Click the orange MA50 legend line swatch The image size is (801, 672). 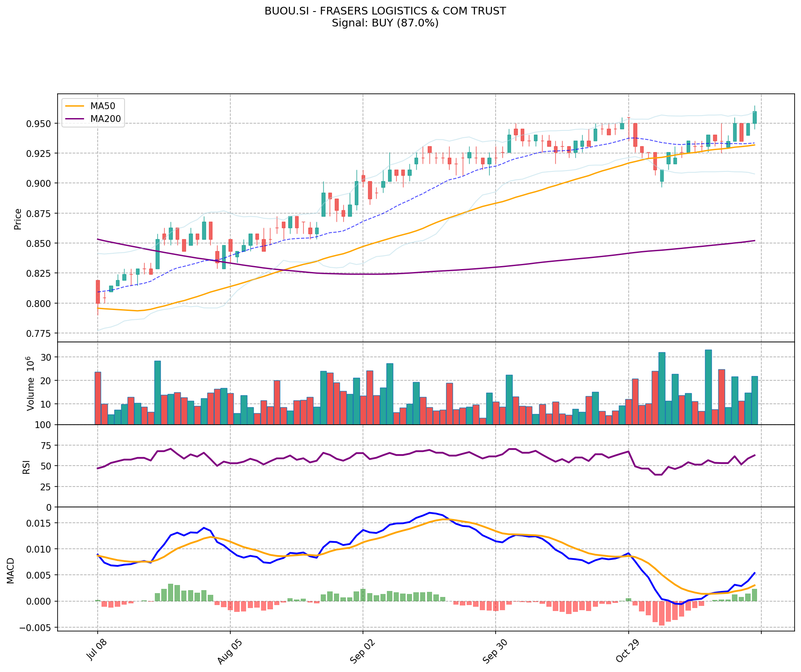click(x=74, y=105)
